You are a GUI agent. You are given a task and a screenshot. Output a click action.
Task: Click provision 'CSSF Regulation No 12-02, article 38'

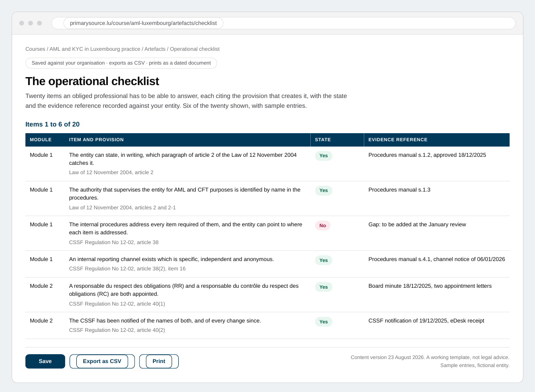pyautogui.click(x=114, y=242)
